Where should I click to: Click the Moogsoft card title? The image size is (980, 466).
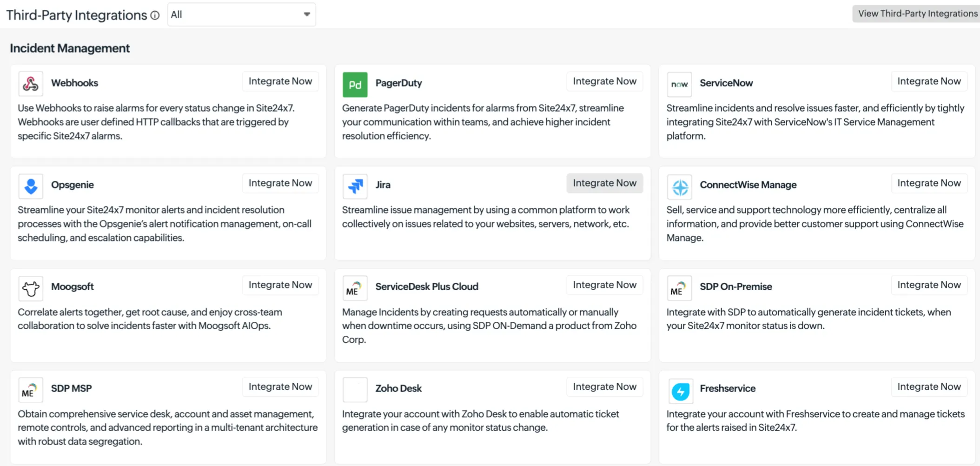click(x=73, y=286)
